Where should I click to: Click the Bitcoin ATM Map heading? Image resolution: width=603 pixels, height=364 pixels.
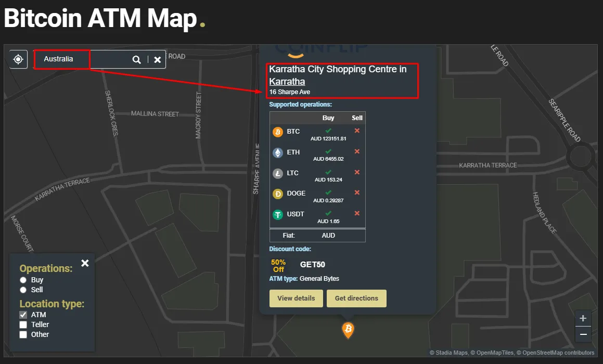coord(104,18)
